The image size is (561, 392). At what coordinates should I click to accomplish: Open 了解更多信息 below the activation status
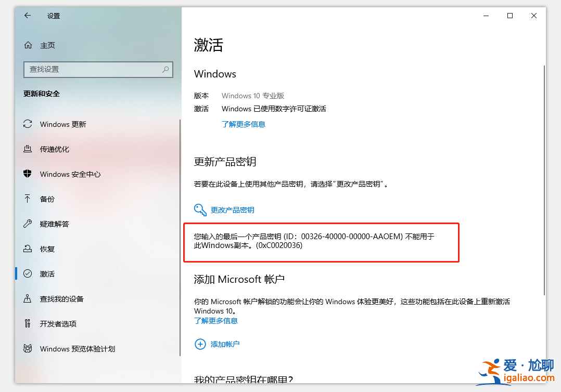244,124
